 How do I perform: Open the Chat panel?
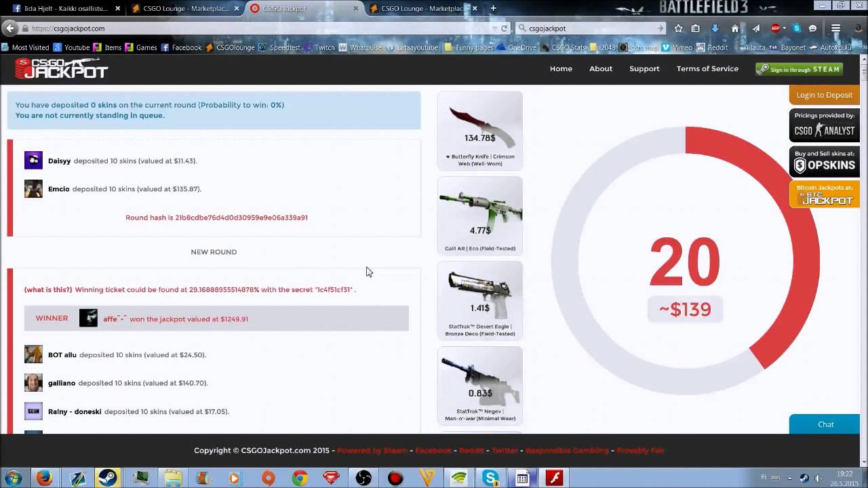pyautogui.click(x=825, y=424)
